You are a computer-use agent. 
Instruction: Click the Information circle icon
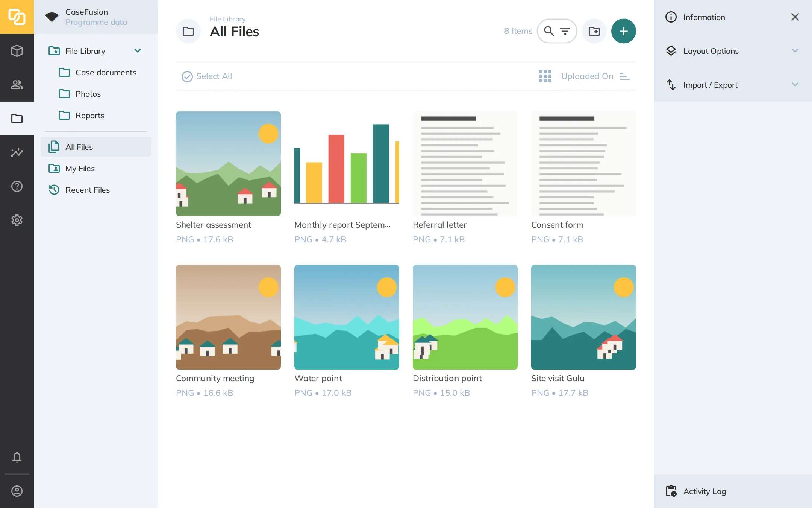click(671, 17)
